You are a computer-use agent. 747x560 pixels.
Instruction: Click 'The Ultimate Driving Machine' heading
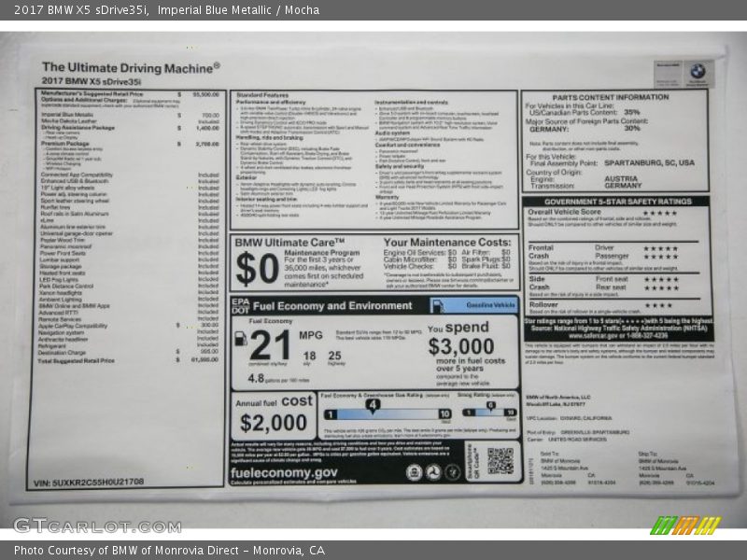131,68
